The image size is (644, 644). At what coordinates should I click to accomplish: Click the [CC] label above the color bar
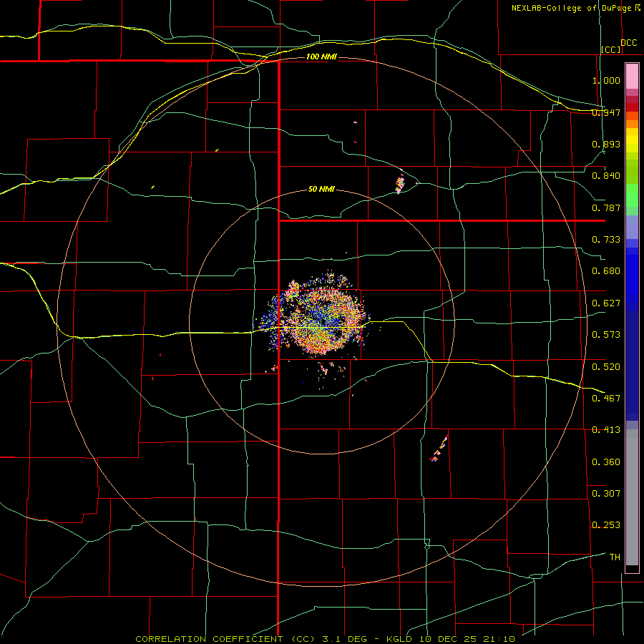611,49
